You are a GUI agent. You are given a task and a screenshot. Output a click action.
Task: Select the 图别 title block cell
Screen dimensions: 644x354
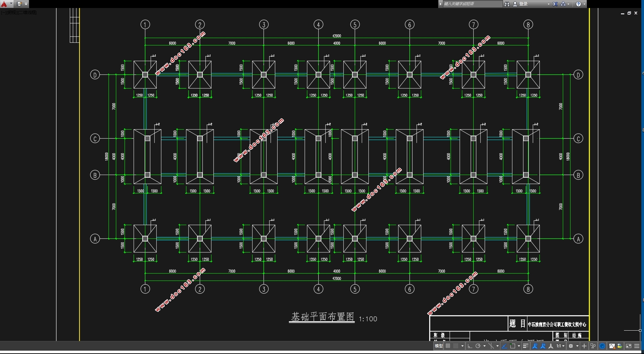pyautogui.click(x=561, y=335)
